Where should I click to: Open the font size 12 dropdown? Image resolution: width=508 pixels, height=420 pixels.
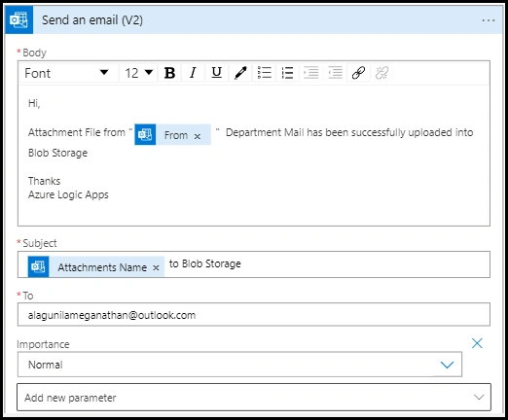point(138,73)
